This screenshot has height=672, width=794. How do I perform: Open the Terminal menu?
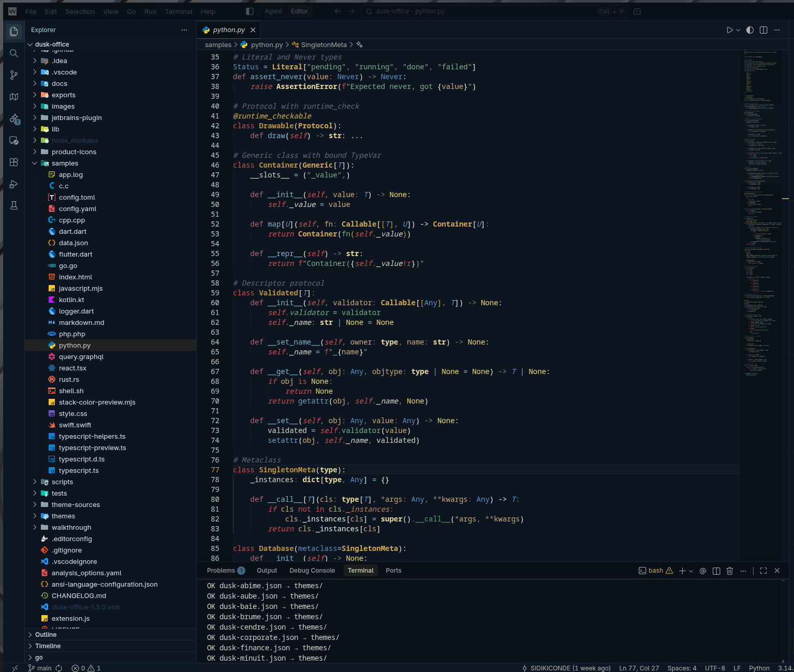(x=179, y=11)
